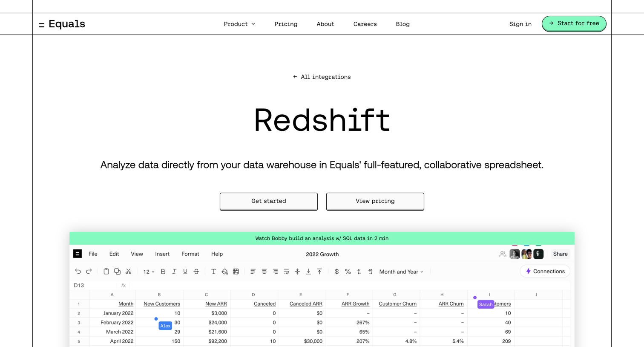Click the Watch Bobby build banner
This screenshot has width=644, height=347.
(322, 238)
